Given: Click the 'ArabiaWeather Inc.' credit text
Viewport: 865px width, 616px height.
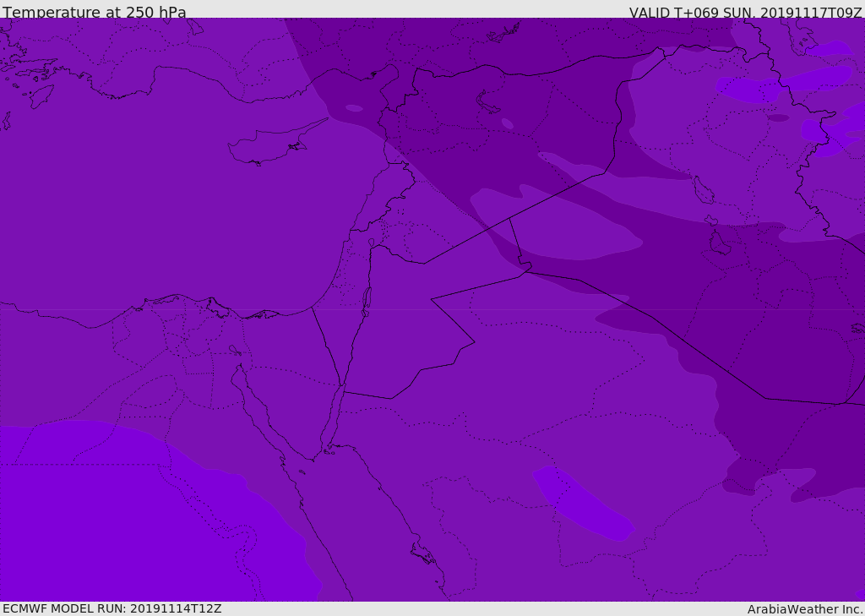Looking at the screenshot, I should click(x=805, y=609).
